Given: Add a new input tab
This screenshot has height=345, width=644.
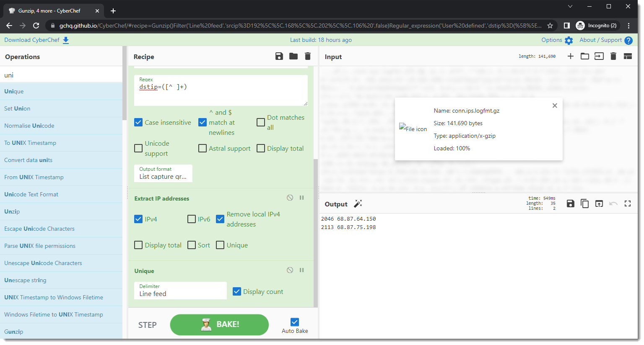Looking at the screenshot, I should 571,57.
